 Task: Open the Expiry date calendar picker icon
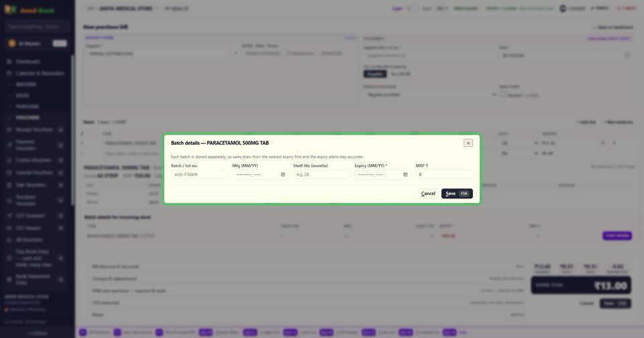point(405,174)
